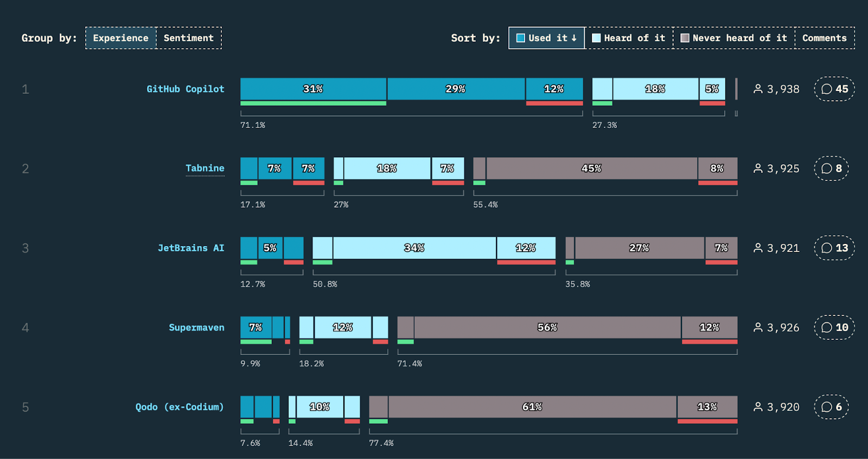The height and width of the screenshot is (459, 868).
Task: Open Tabnine's 8 comments
Action: click(x=831, y=169)
